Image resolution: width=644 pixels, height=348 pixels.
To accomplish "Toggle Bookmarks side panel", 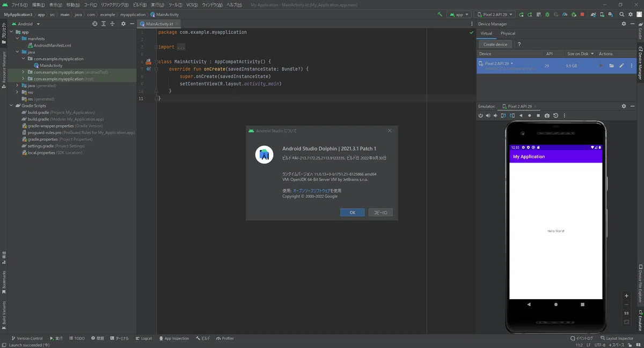I will (4, 283).
